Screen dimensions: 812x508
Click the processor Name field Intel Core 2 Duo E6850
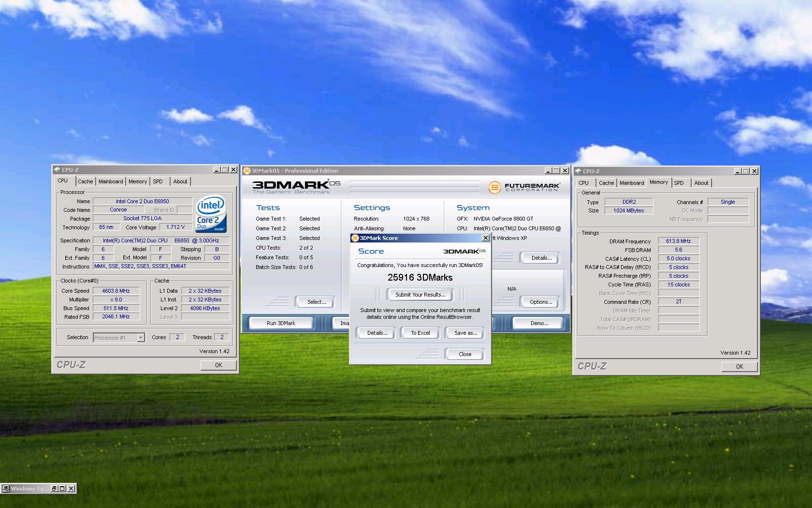tap(143, 201)
